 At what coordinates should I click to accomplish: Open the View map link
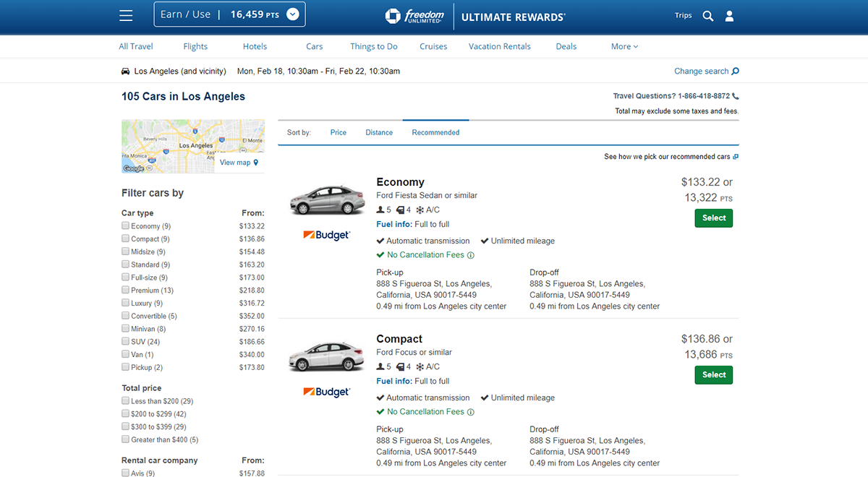[x=238, y=163]
